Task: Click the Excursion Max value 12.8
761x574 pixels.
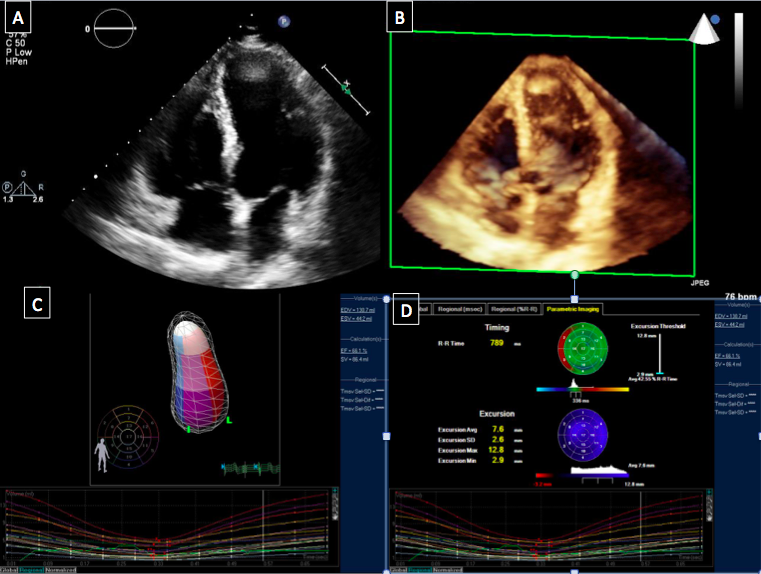Action: coord(496,450)
